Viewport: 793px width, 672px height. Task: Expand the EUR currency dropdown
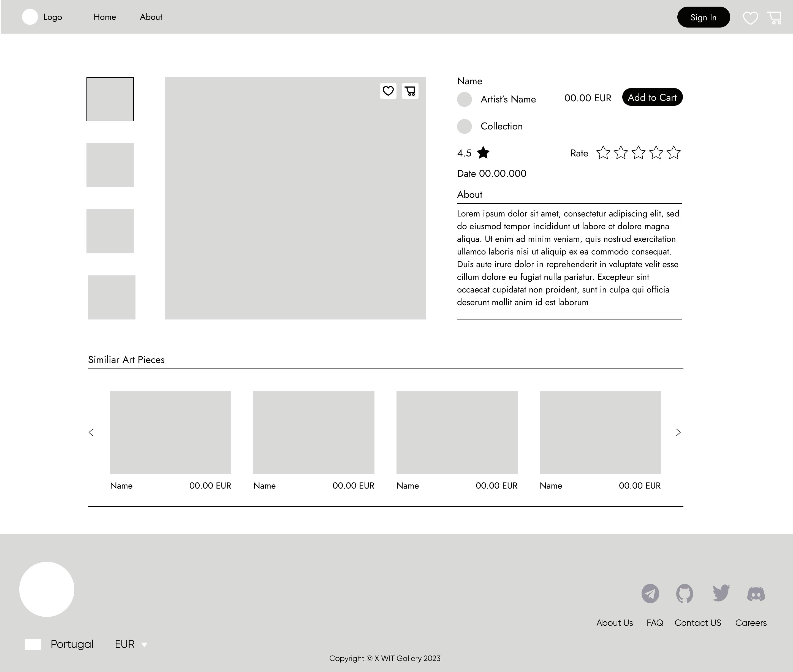pyautogui.click(x=144, y=644)
